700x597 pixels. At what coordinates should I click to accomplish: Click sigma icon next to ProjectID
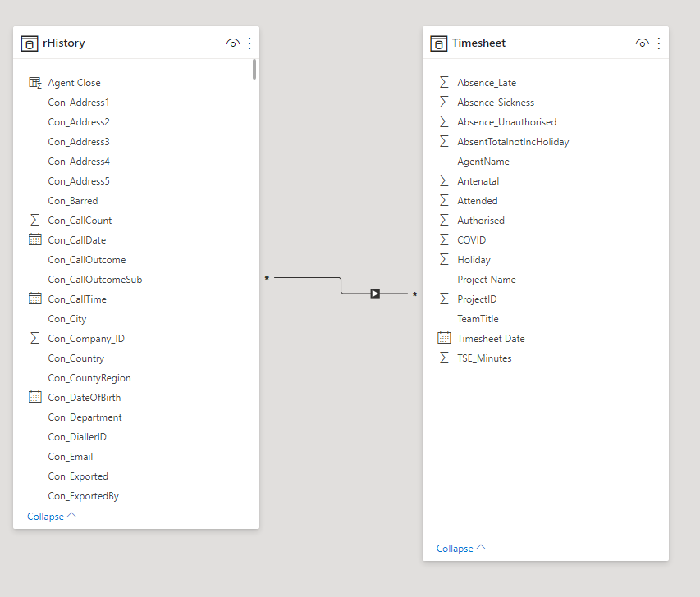coord(444,299)
